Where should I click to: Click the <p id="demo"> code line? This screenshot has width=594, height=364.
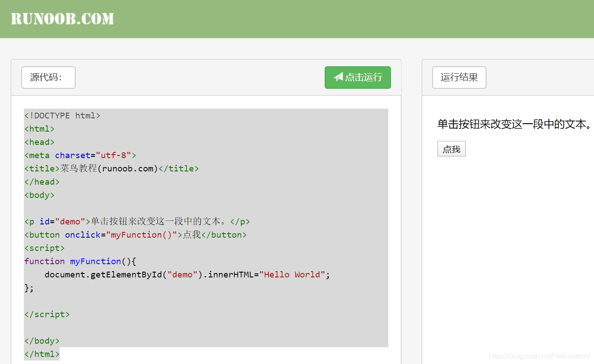137,221
